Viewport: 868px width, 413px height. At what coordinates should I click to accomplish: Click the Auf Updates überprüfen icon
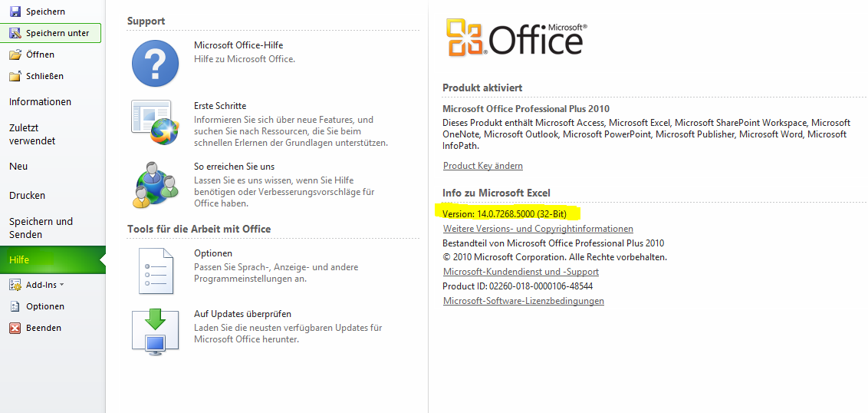(155, 331)
